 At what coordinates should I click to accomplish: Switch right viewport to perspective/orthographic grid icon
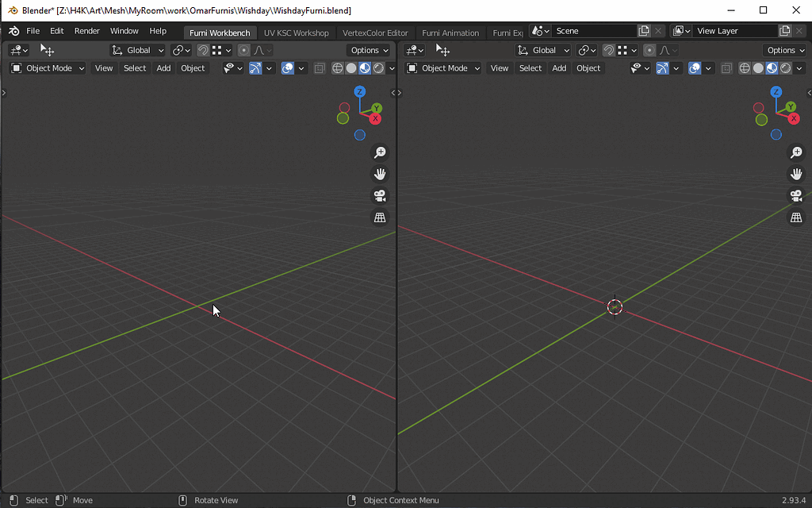pyautogui.click(x=796, y=217)
